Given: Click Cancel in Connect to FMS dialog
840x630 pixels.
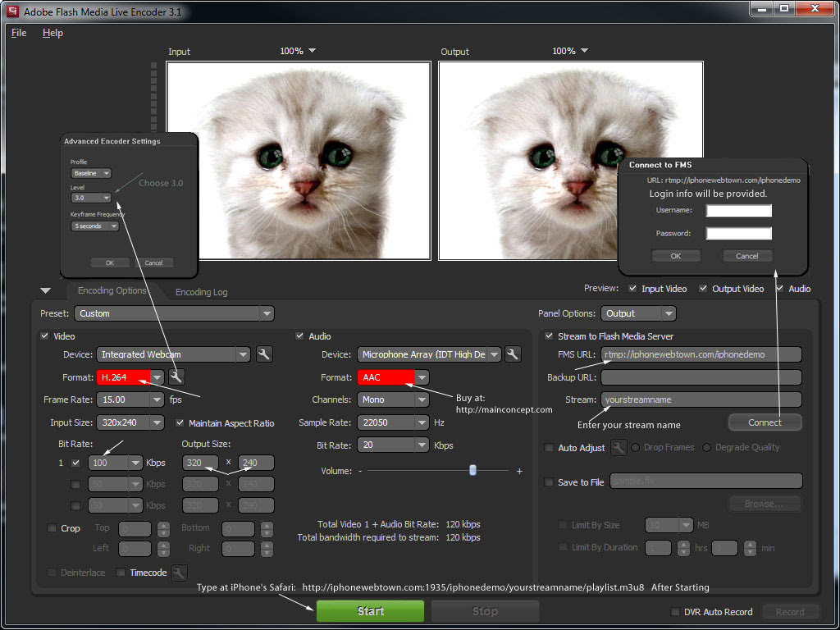Looking at the screenshot, I should 746,256.
